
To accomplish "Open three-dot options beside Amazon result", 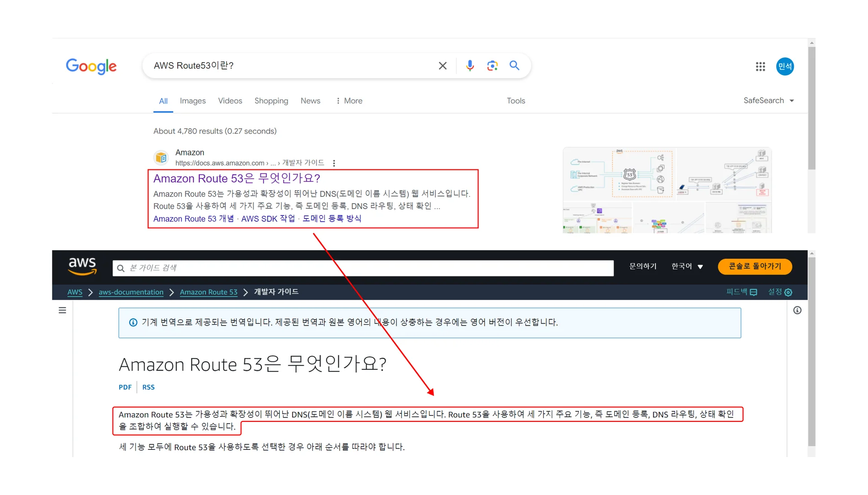I will (x=334, y=163).
